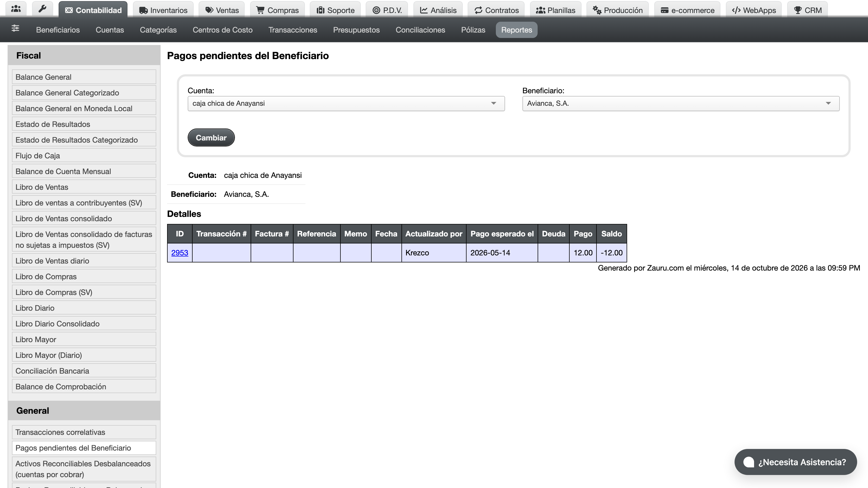Open the Estado de Resultados report
Image resolution: width=868 pixels, height=488 pixels.
tap(84, 124)
